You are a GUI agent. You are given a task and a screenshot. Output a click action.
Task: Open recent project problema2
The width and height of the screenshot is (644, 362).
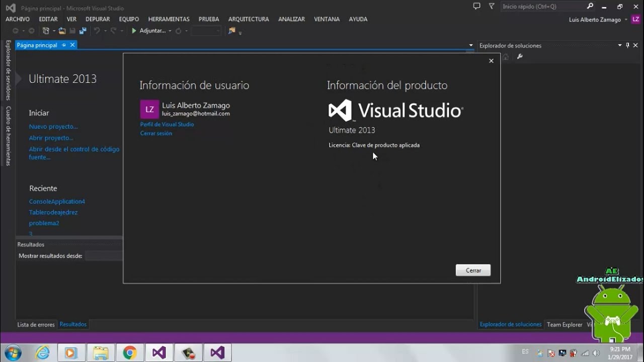coord(44,223)
